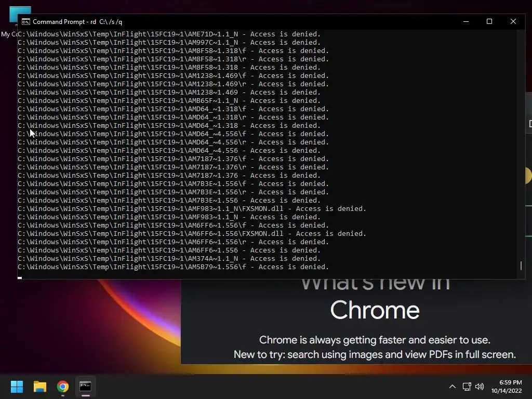The image size is (532, 399).
Task: Click the AM7187~1.376\r access denied line
Action: [173, 167]
